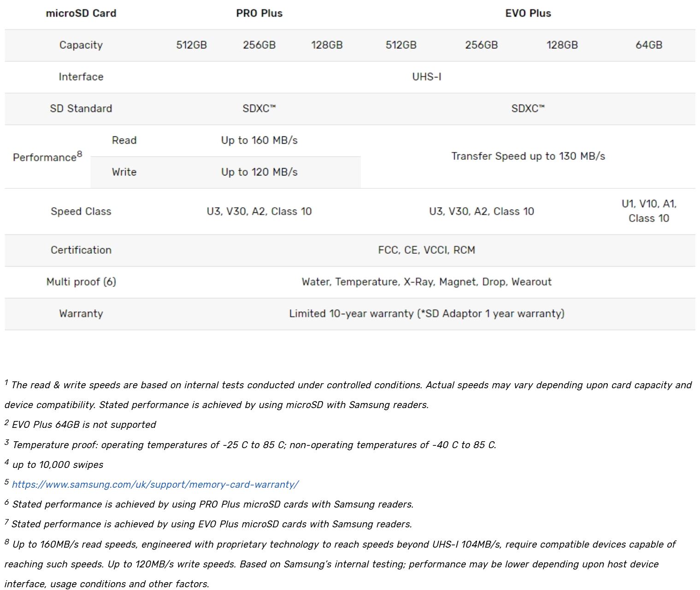Click footnote EVO Plus 64GB is not supported

81,425
